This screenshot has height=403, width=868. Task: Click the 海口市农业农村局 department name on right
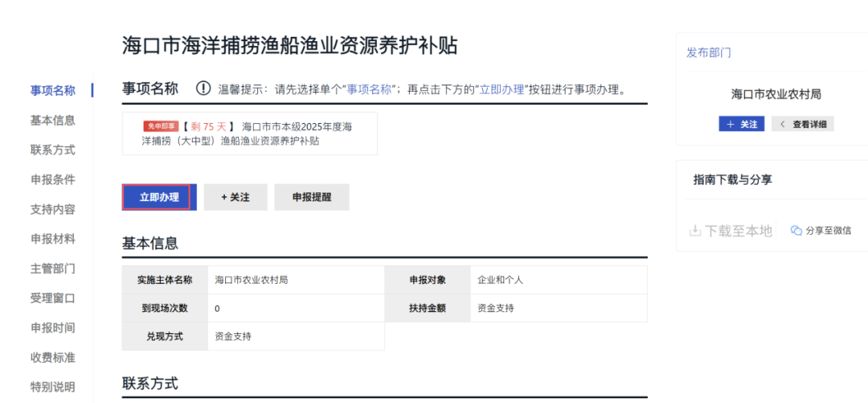tap(776, 94)
